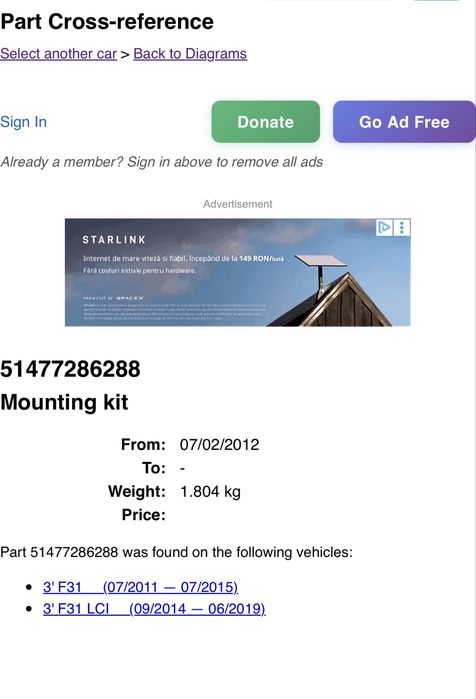Viewport: 476px width, 699px height.
Task: Click the green Donate button
Action: point(266,122)
